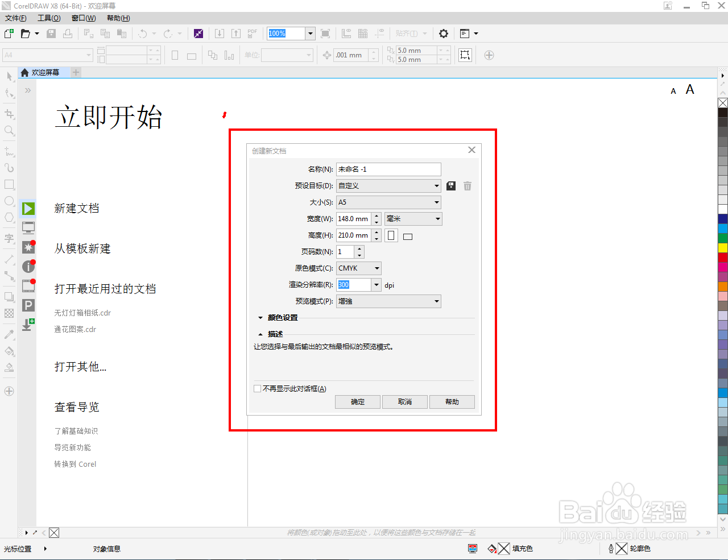The width and height of the screenshot is (728, 560).
Task: Click the Help button in dialog
Action: [452, 402]
